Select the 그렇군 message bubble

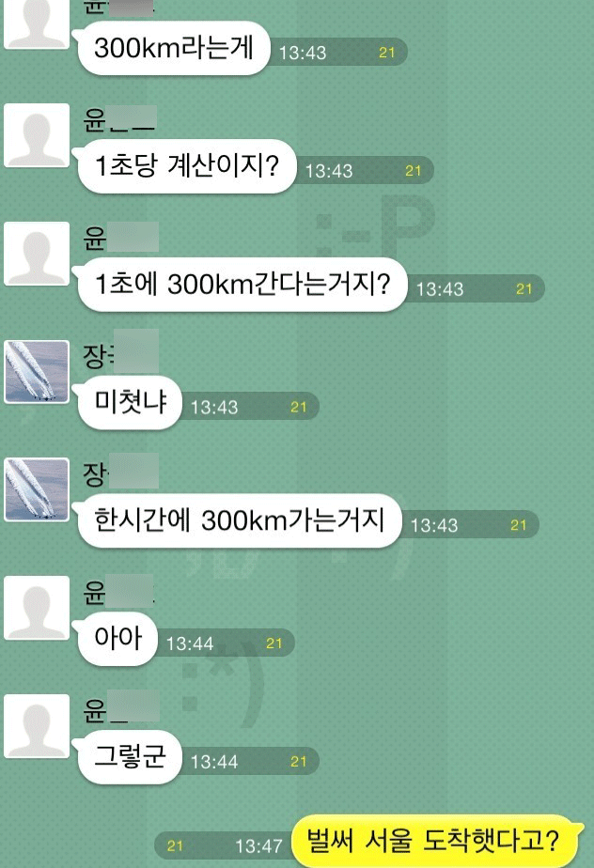point(130,757)
